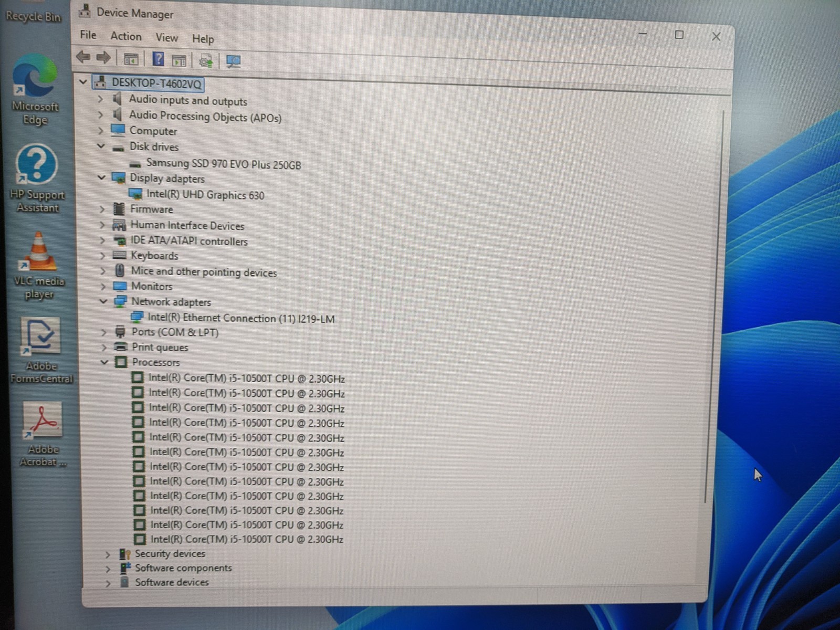Expand the Software devices chevron
The height and width of the screenshot is (630, 840).
coord(108,583)
